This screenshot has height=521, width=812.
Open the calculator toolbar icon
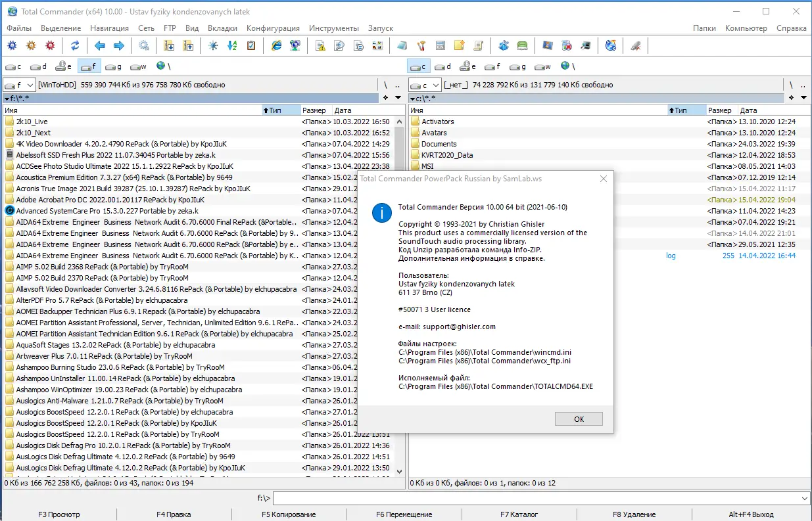pos(441,45)
